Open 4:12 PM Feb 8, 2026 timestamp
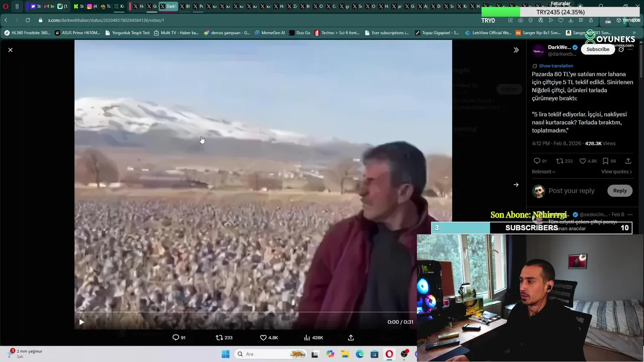 tap(557, 143)
